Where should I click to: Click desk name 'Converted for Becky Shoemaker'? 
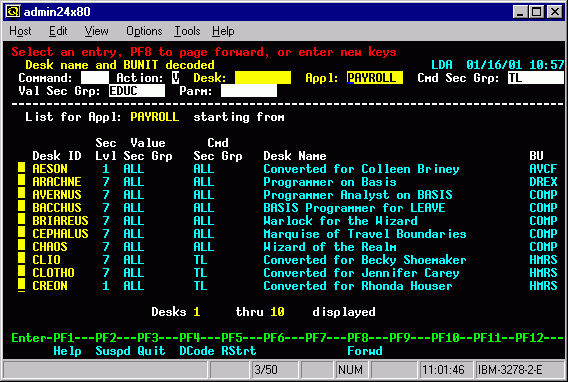click(365, 260)
